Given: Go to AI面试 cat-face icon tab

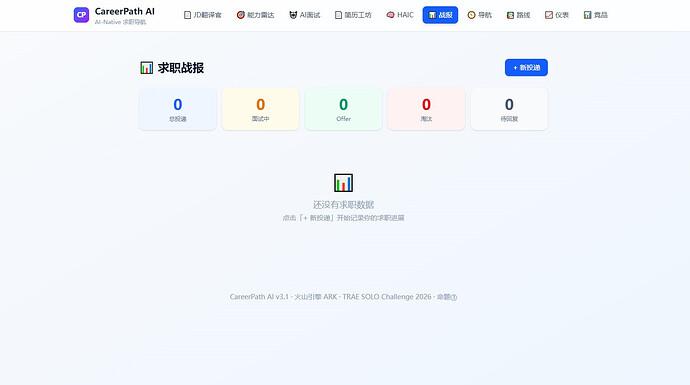Looking at the screenshot, I should pyautogui.click(x=305, y=15).
